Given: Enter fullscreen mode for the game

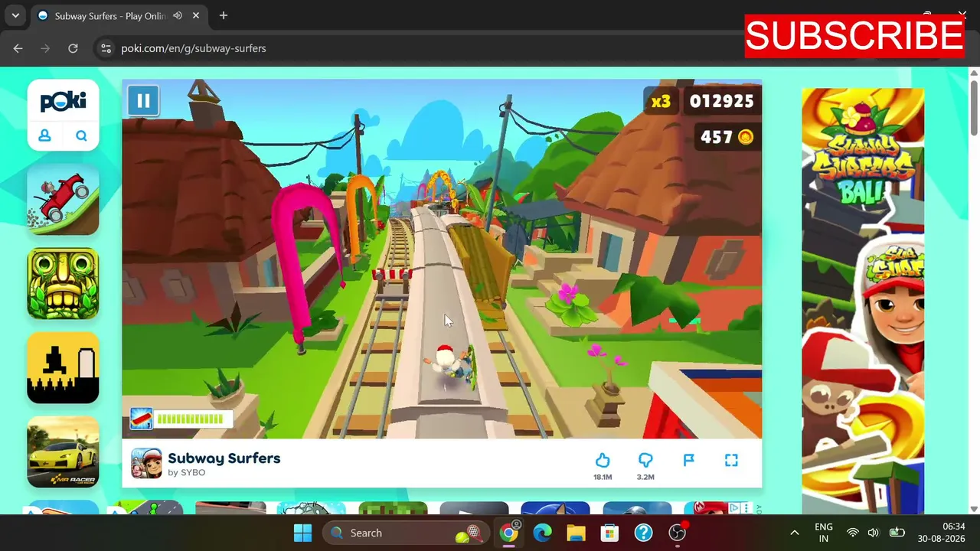Looking at the screenshot, I should (x=731, y=460).
